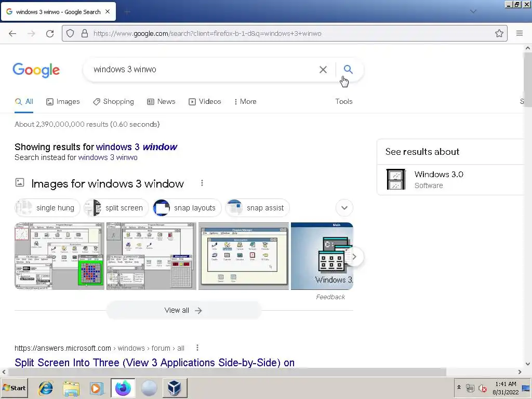Image resolution: width=532 pixels, height=399 pixels.
Task: Click the network tray icon
Action: (x=470, y=388)
